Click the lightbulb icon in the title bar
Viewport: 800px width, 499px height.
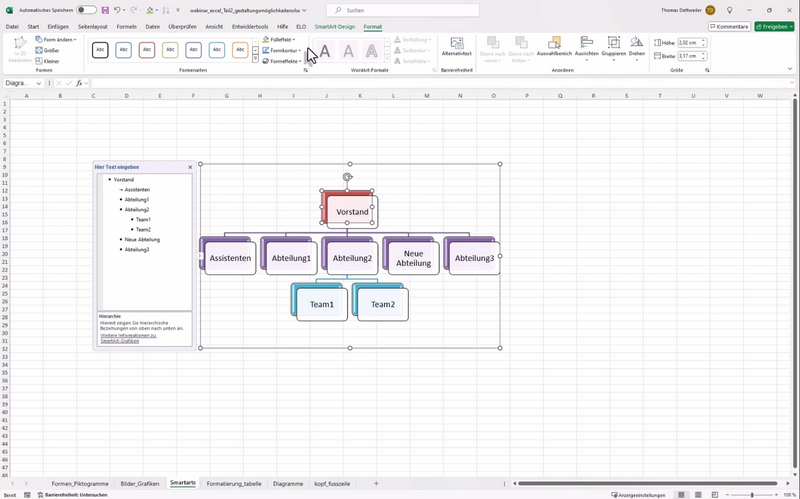point(729,10)
